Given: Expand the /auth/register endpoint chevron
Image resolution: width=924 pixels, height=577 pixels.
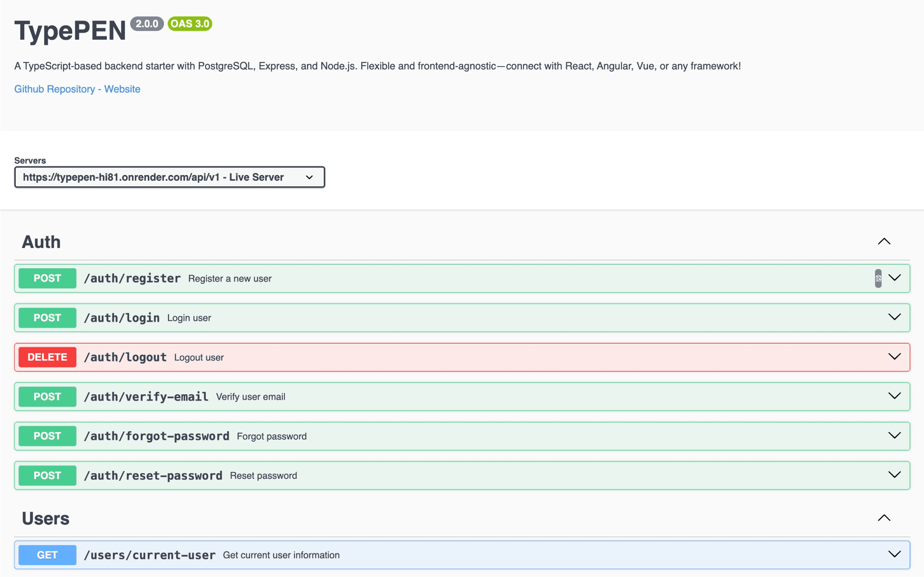Looking at the screenshot, I should coord(894,278).
